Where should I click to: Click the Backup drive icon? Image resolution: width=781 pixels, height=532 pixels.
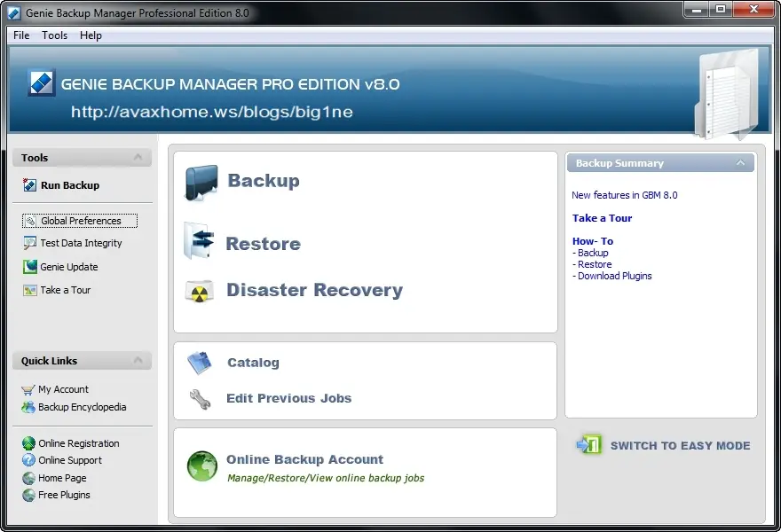coord(201,183)
